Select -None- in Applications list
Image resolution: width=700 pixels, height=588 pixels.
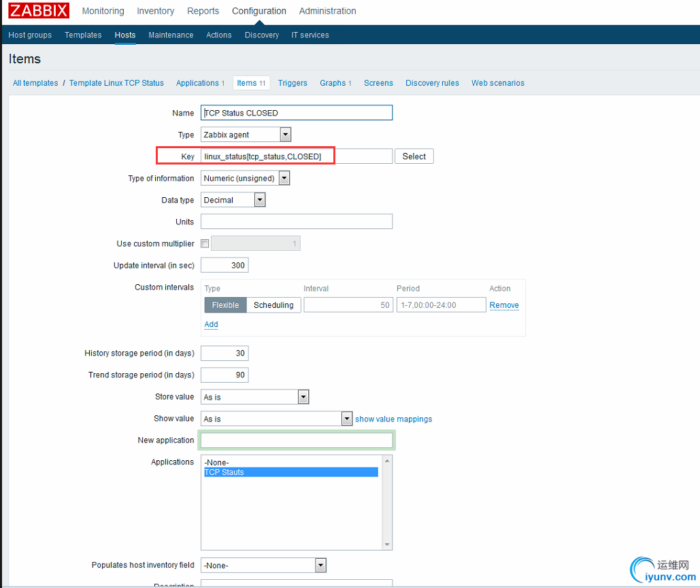point(291,463)
